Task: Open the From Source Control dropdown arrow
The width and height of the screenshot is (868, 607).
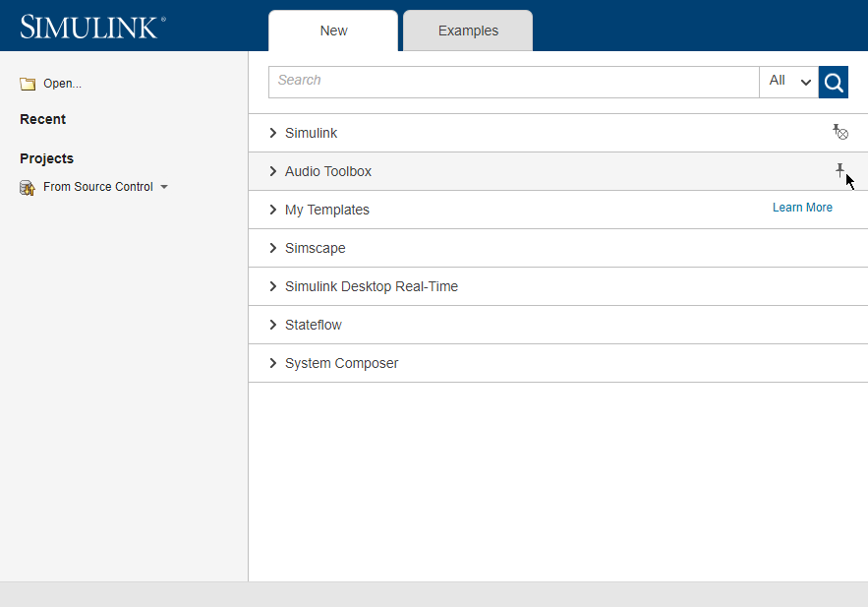Action: pos(164,187)
